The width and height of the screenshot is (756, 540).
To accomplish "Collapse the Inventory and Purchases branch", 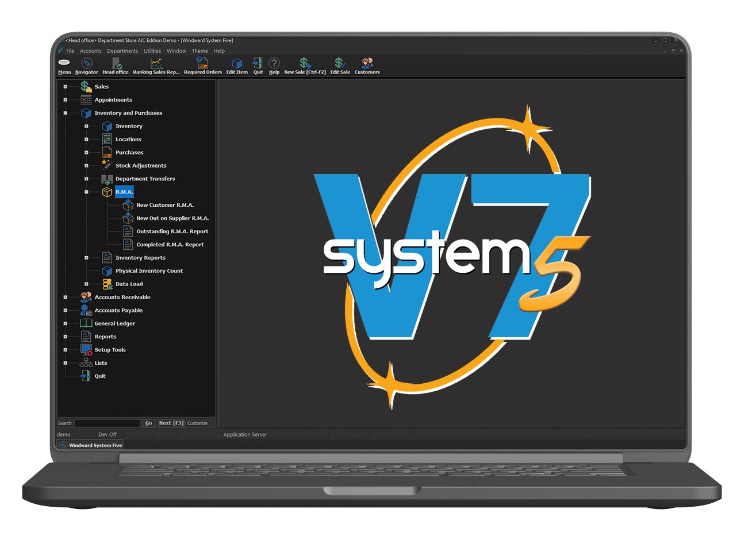I will point(65,113).
